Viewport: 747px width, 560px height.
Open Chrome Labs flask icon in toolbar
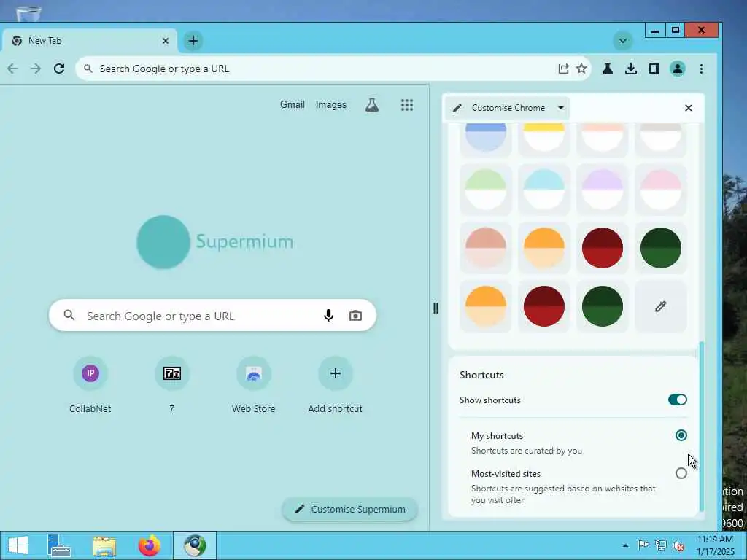coord(608,69)
